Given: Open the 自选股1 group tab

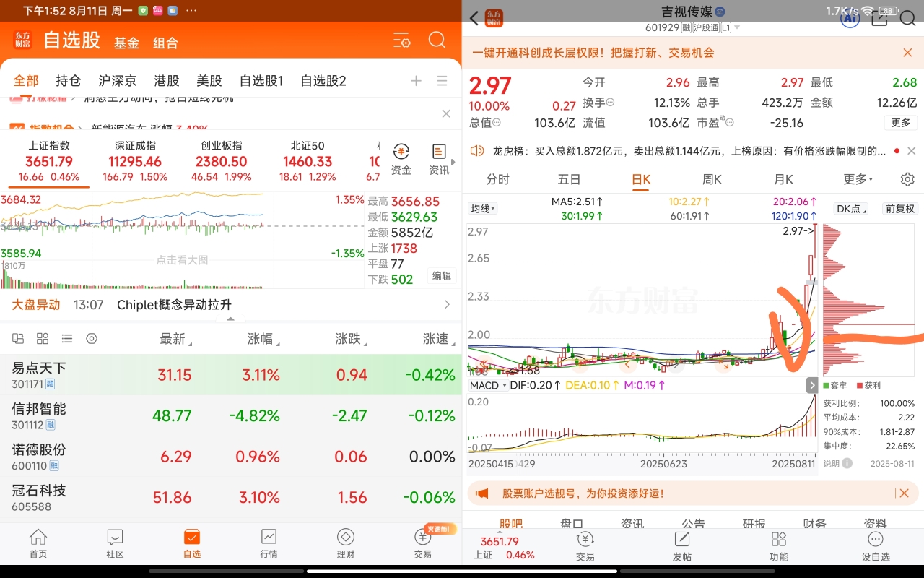Looking at the screenshot, I should tap(261, 81).
